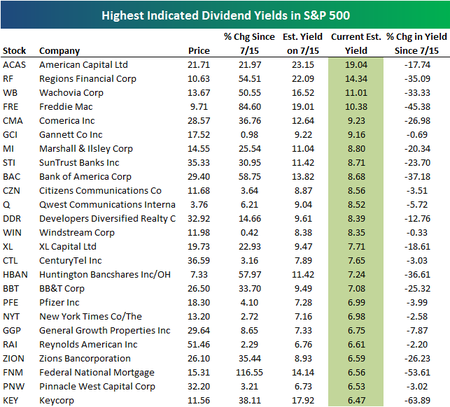Select the 'ACAS' ticker cell
The height and width of the screenshot is (407, 450).
click(x=14, y=65)
